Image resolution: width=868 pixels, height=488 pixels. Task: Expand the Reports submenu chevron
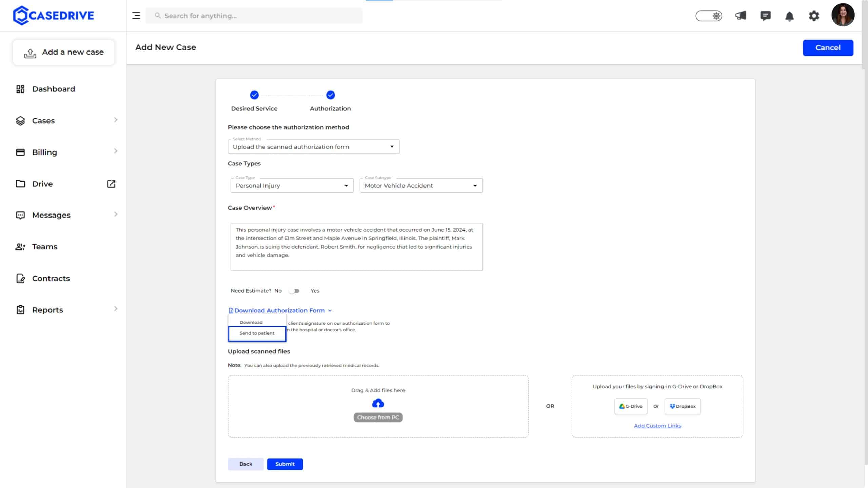116,309
